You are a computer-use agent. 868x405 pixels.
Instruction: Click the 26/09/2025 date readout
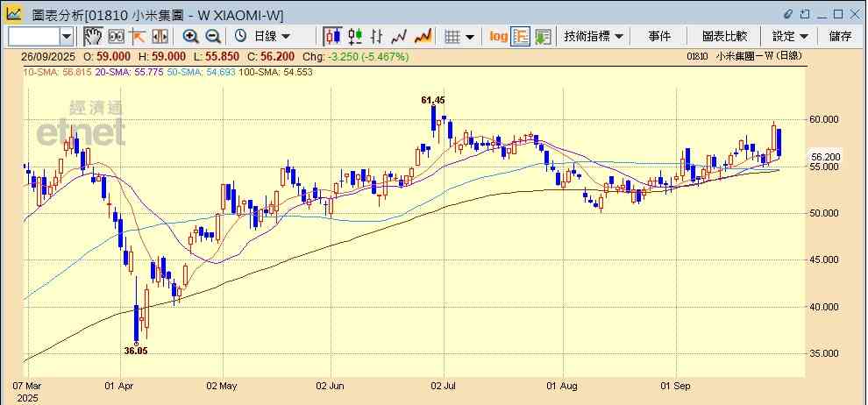tap(48, 57)
